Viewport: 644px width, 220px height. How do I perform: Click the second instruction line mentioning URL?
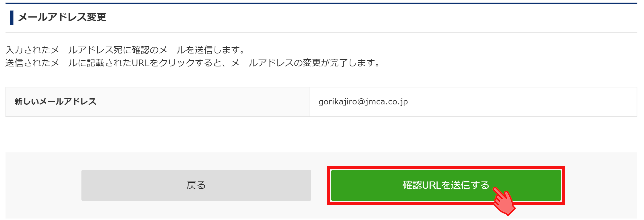[x=193, y=63]
